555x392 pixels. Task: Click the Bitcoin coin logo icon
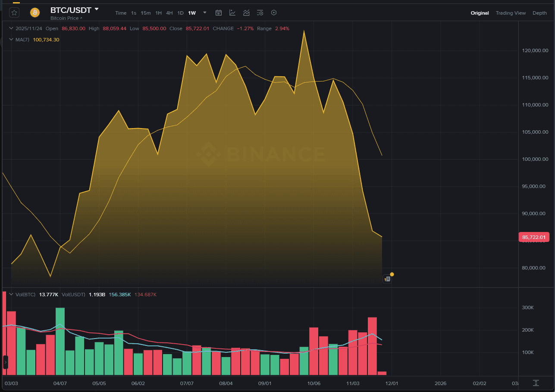[34, 13]
